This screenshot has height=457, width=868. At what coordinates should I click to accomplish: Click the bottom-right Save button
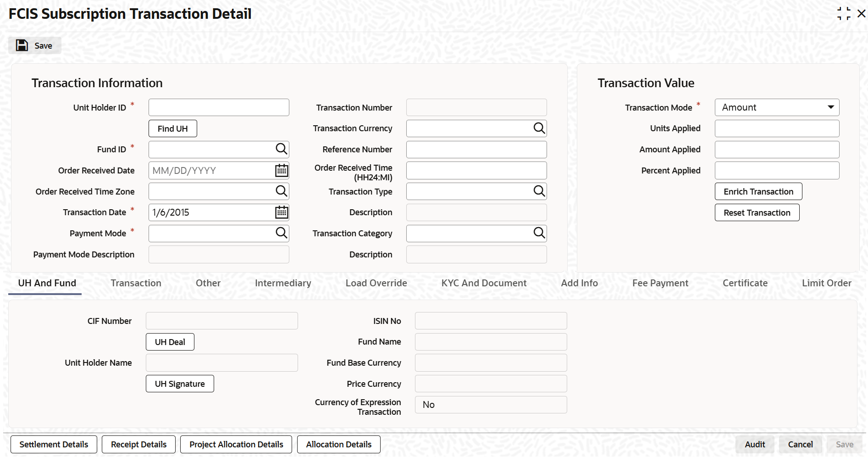point(845,444)
